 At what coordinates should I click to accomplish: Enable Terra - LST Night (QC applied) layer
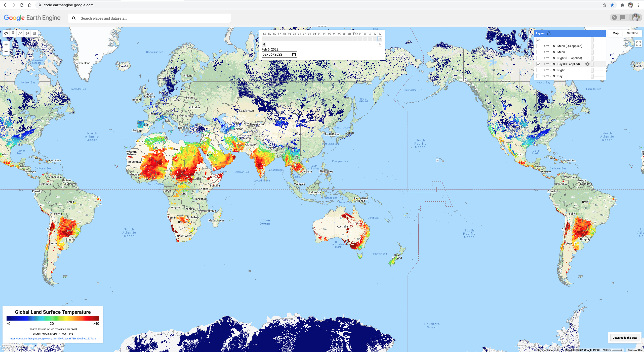(x=538, y=58)
